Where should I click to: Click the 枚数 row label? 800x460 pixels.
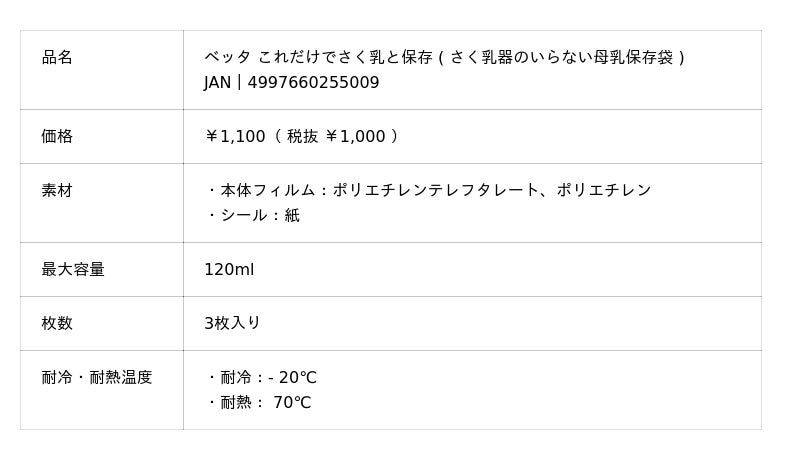pyautogui.click(x=57, y=323)
